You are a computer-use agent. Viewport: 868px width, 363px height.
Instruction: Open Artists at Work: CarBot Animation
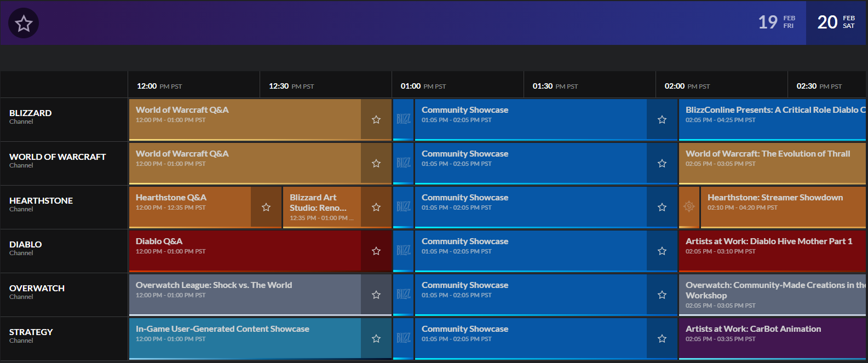(773, 338)
